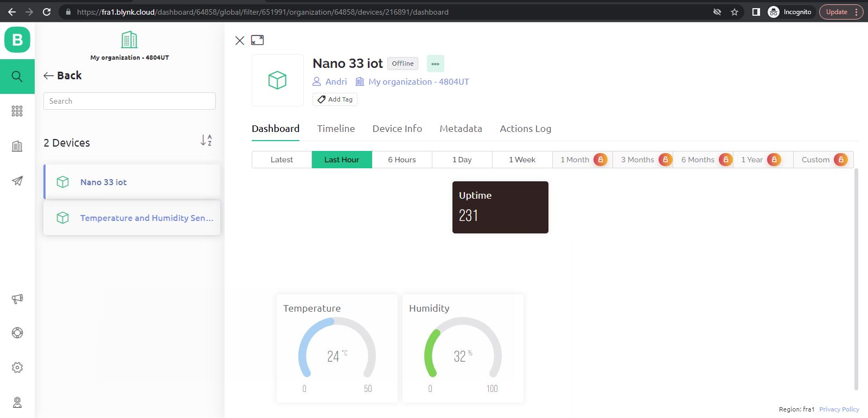
Task: Open the organizations building icon in sidebar
Action: click(17, 146)
